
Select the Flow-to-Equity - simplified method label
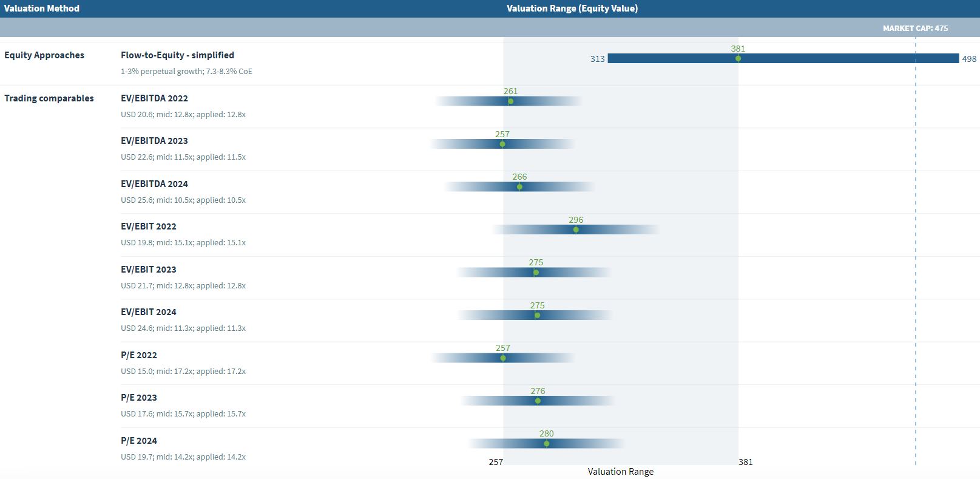[177, 55]
